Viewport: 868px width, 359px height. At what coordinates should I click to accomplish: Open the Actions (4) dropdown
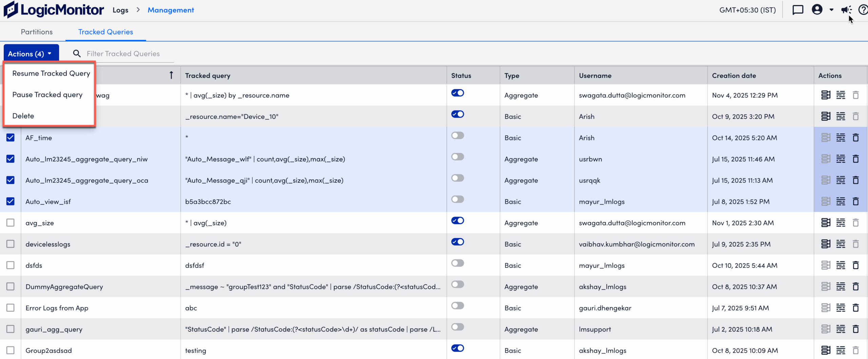(31, 53)
